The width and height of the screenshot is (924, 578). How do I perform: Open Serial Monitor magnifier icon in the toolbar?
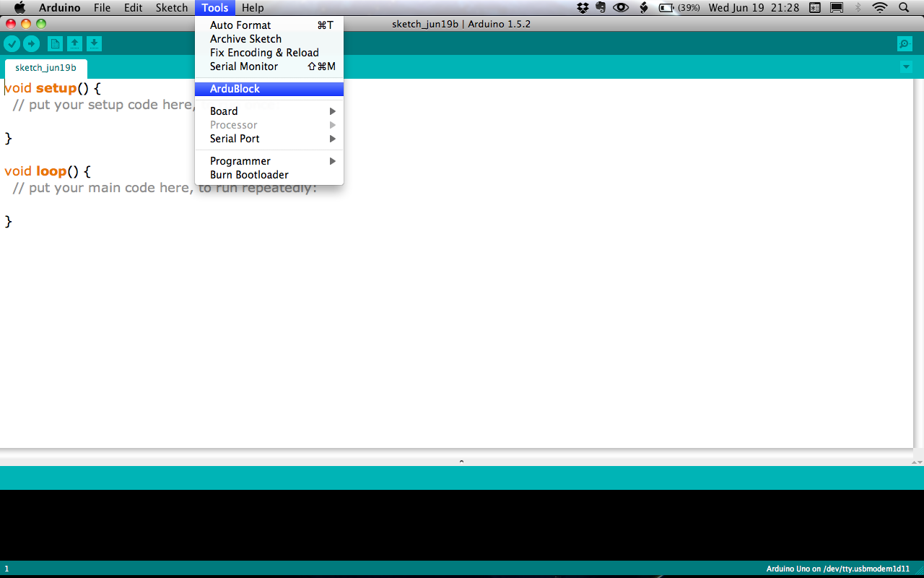tap(905, 44)
